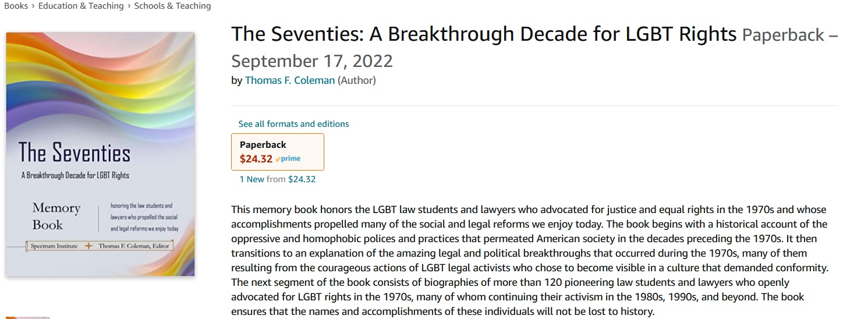The height and width of the screenshot is (319, 868).
Task: Go to Education & Teaching breadcrumb category
Action: pos(81,6)
